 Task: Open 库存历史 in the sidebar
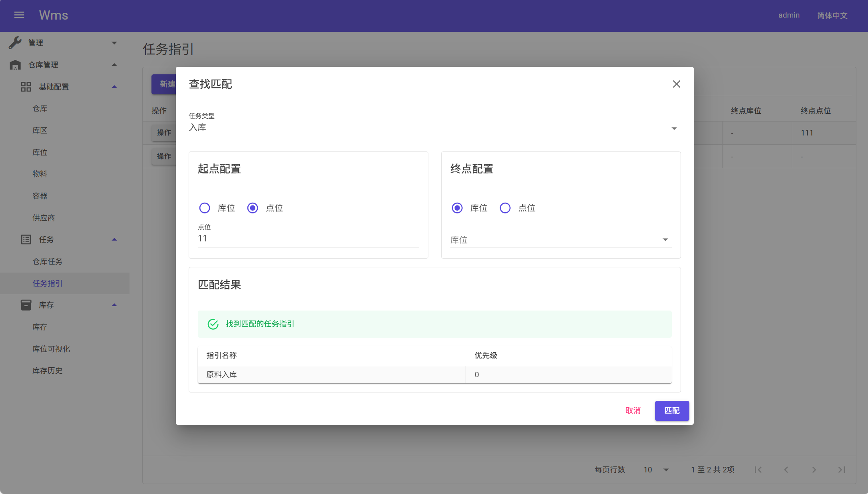(x=65, y=370)
